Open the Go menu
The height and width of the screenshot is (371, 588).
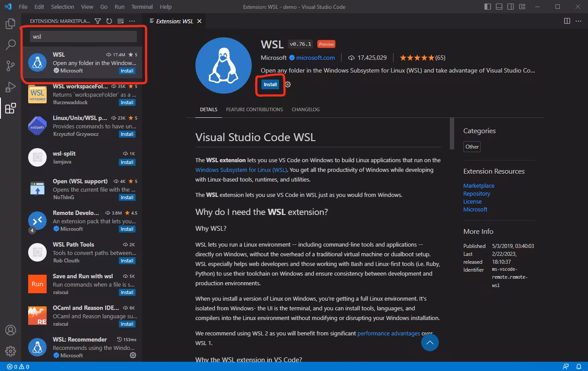point(104,7)
